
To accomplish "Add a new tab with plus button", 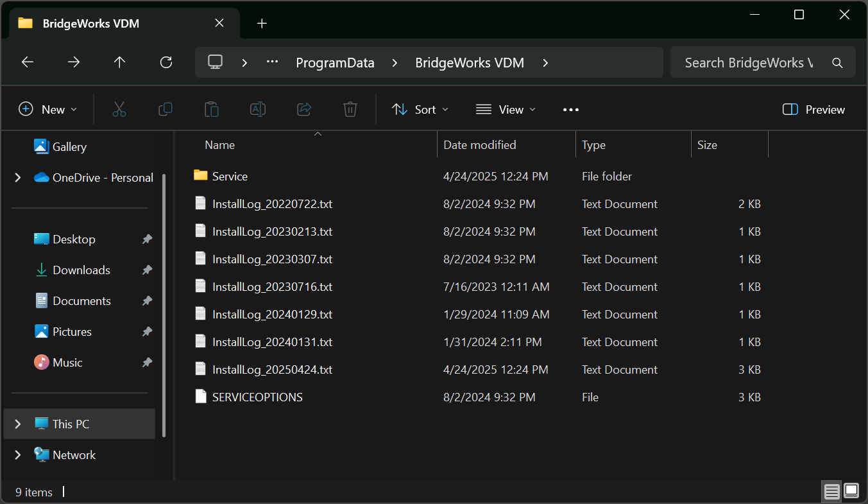I will [x=262, y=24].
